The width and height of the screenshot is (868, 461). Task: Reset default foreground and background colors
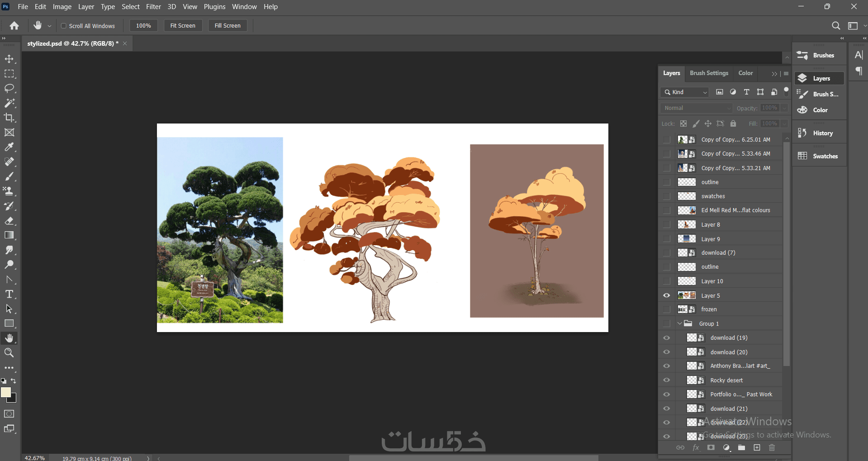tap(4, 381)
